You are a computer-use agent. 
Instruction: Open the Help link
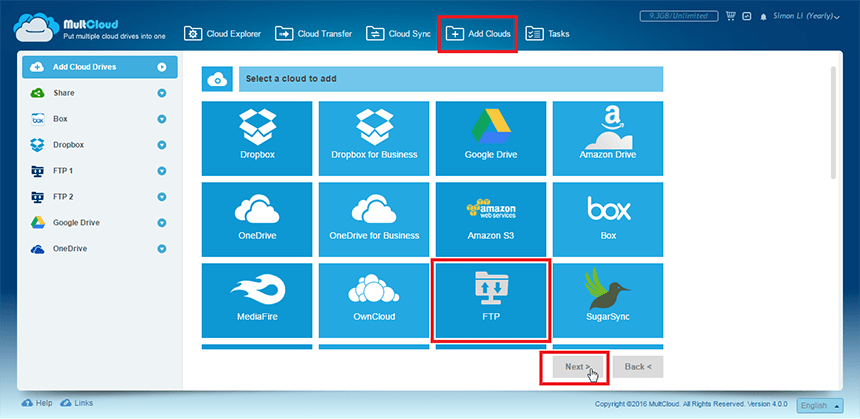click(37, 403)
